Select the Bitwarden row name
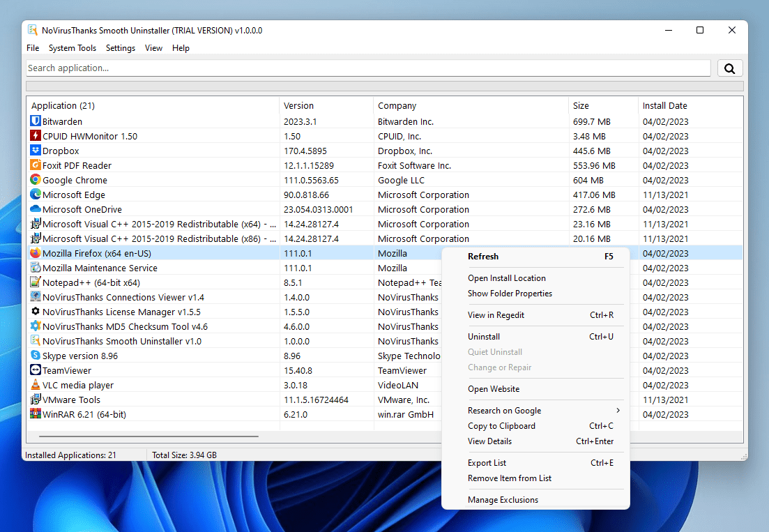 (x=62, y=121)
